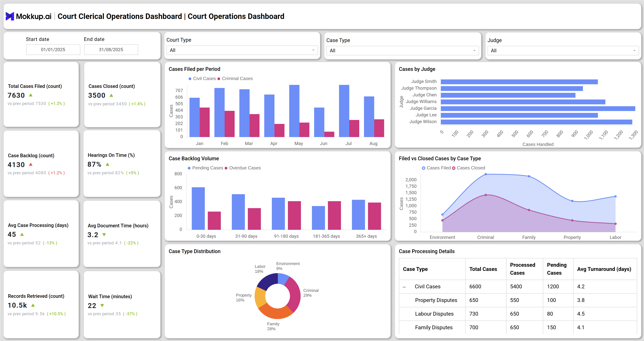Sort by Case Type column header
Viewport: 644px width, 341px height.
[415, 269]
